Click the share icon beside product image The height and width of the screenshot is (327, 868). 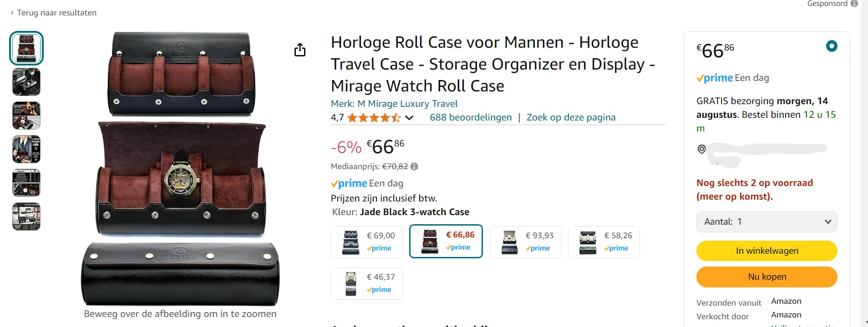click(x=300, y=50)
